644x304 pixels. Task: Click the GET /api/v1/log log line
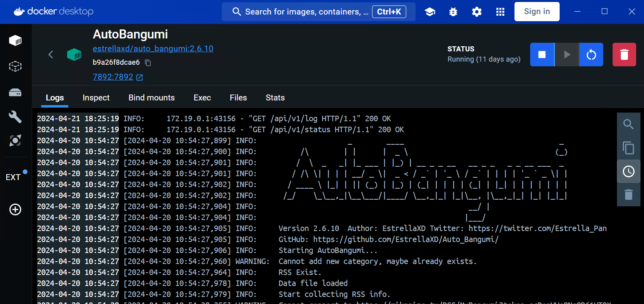[x=214, y=118]
